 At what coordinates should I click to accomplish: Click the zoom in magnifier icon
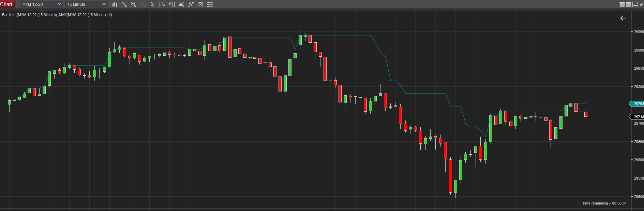coord(134,4)
